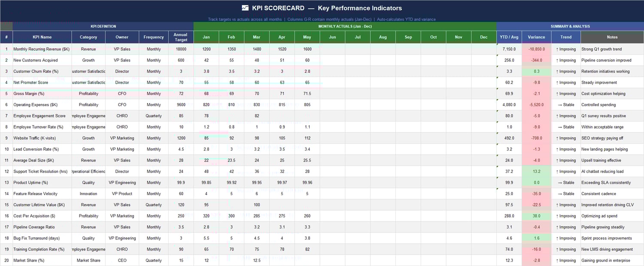Select the Stable arrow for Feature Release Velocity

pos(566,193)
